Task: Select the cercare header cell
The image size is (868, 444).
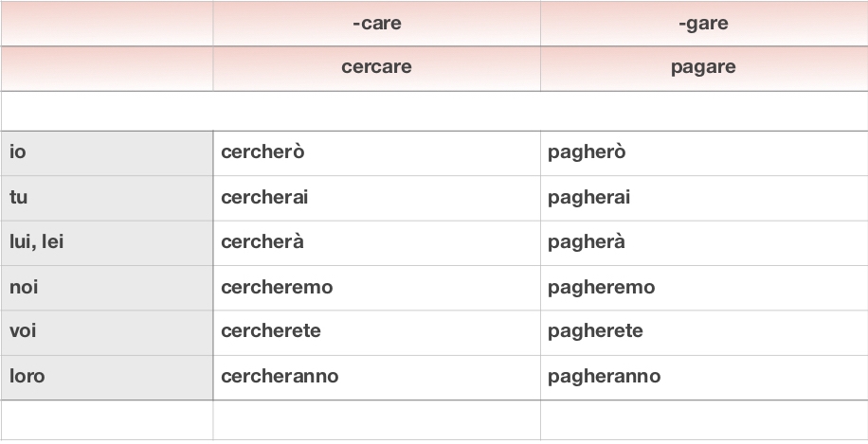Action: pyautogui.click(x=376, y=68)
